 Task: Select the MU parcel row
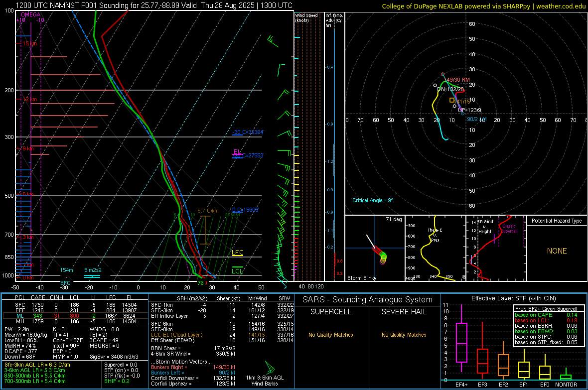(75, 321)
